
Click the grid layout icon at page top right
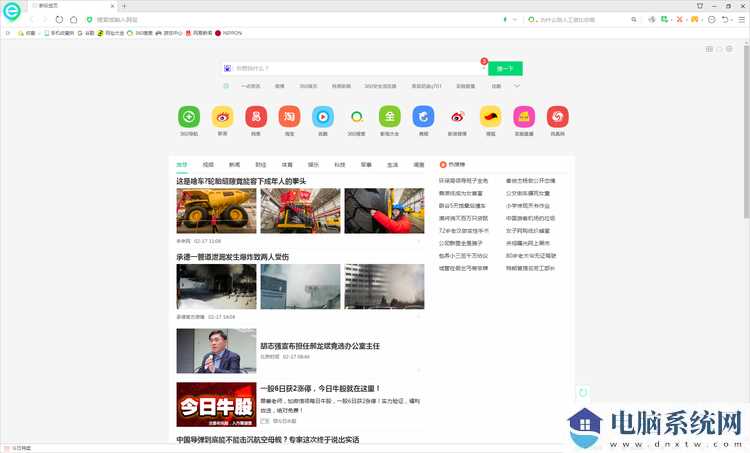[x=709, y=49]
